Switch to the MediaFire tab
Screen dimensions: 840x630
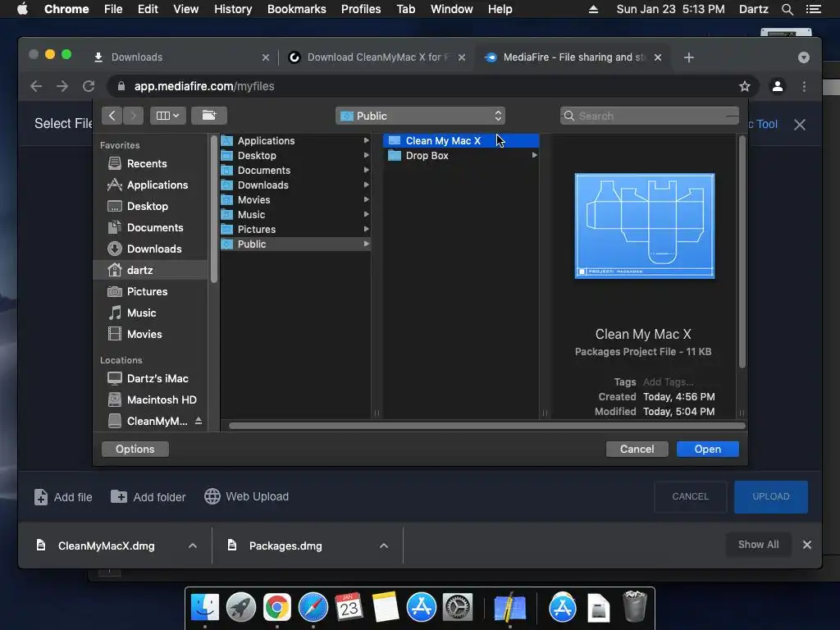[x=573, y=57]
